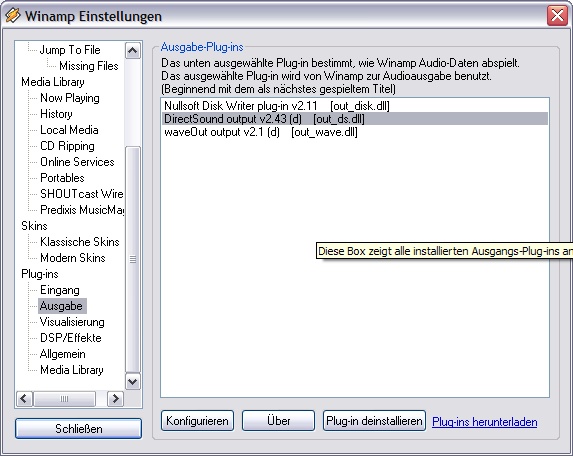Click the horizontal scrollbar right arrow
This screenshot has height=456, width=573.
[x=115, y=398]
